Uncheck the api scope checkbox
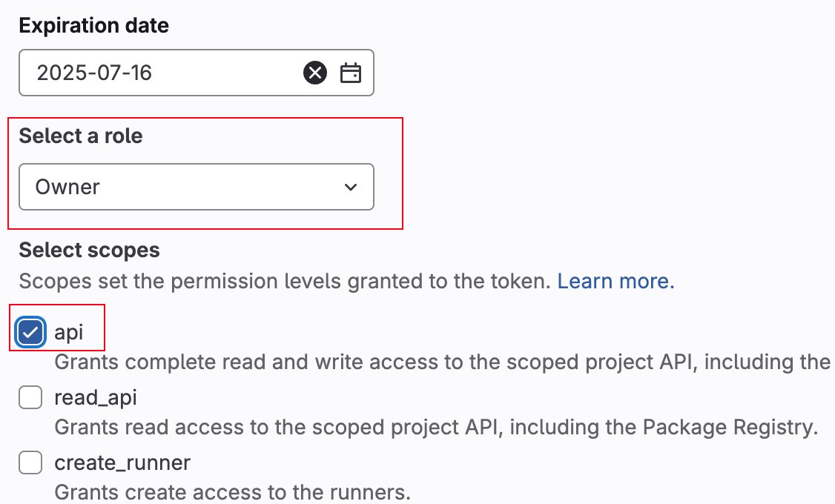Viewport: 835px width, 504px height. (x=30, y=333)
